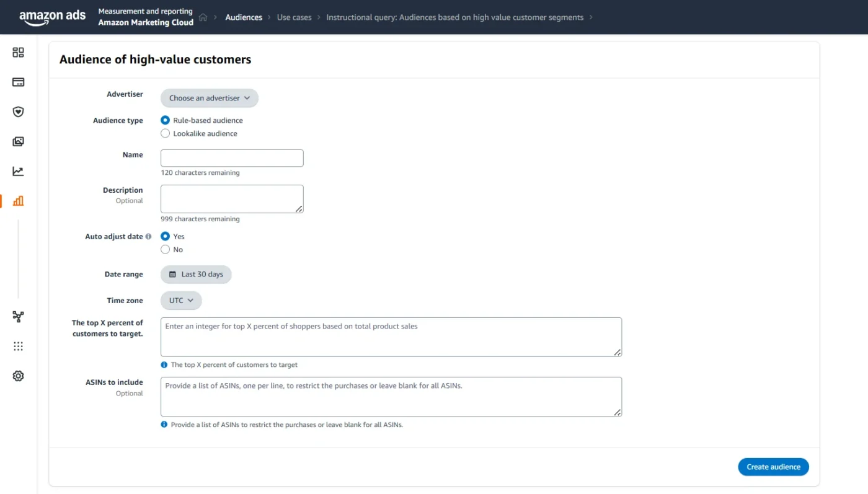Open the line chart icon in sidebar

pos(18,172)
